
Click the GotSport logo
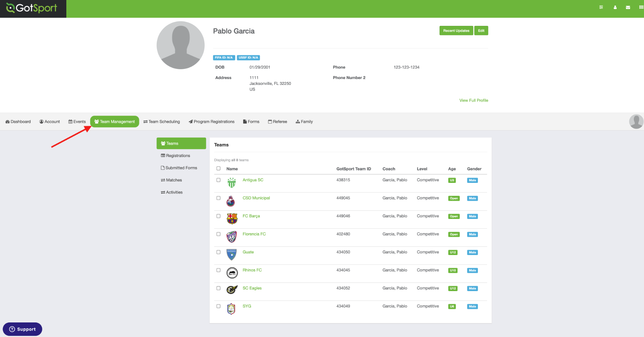[32, 8]
